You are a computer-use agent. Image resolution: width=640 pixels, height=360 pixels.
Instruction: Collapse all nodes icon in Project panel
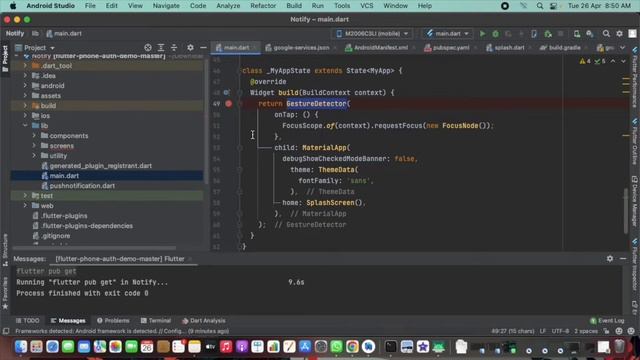point(174,48)
